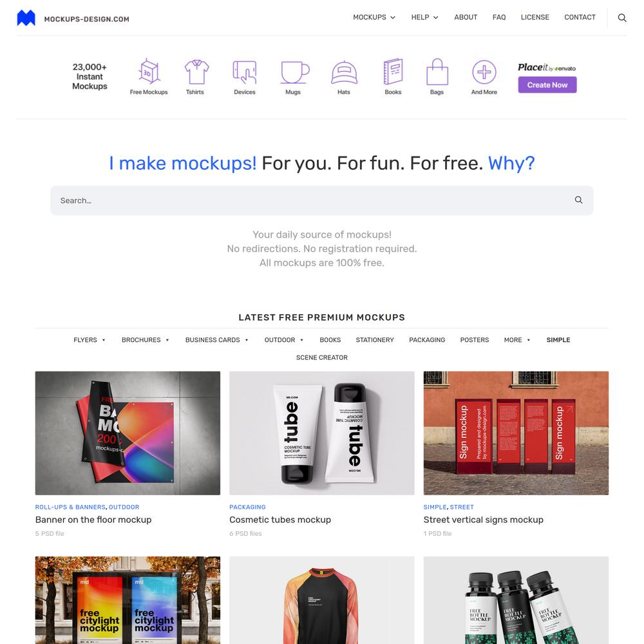Follow the blue Why? link

coord(511,163)
